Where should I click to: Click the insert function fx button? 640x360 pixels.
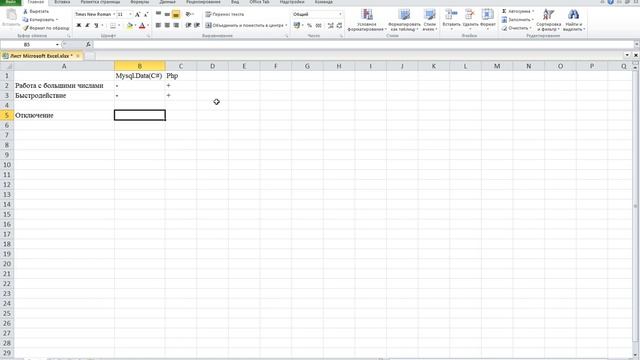[88, 44]
